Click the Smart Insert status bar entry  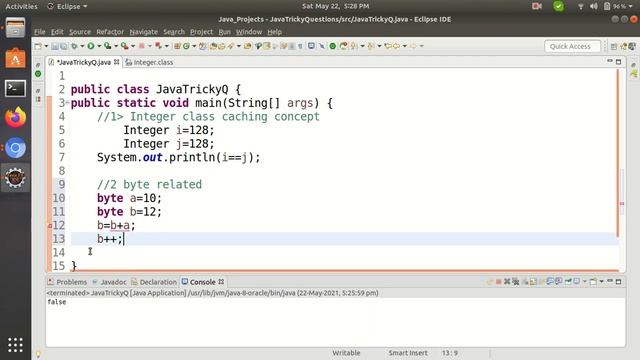(x=408, y=353)
